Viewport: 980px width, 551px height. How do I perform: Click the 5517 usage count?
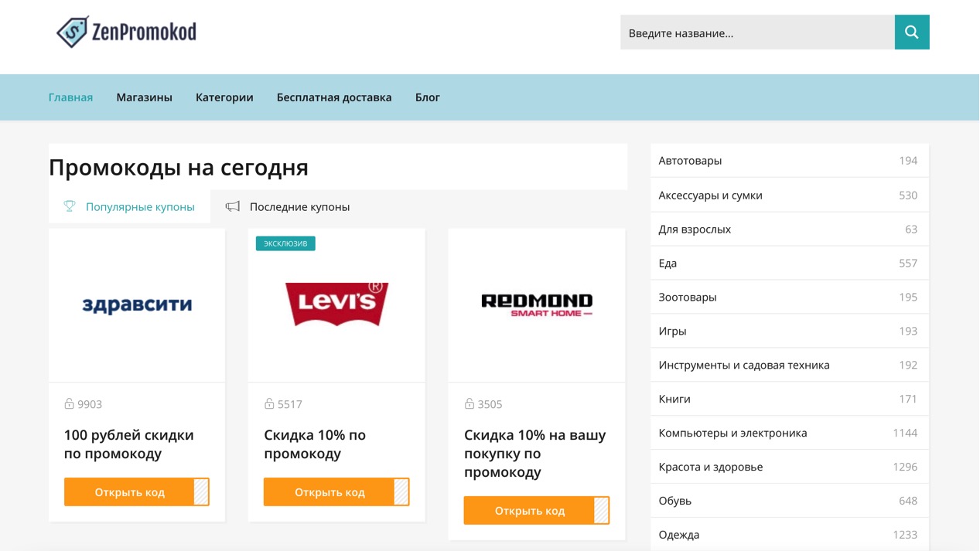click(x=290, y=404)
